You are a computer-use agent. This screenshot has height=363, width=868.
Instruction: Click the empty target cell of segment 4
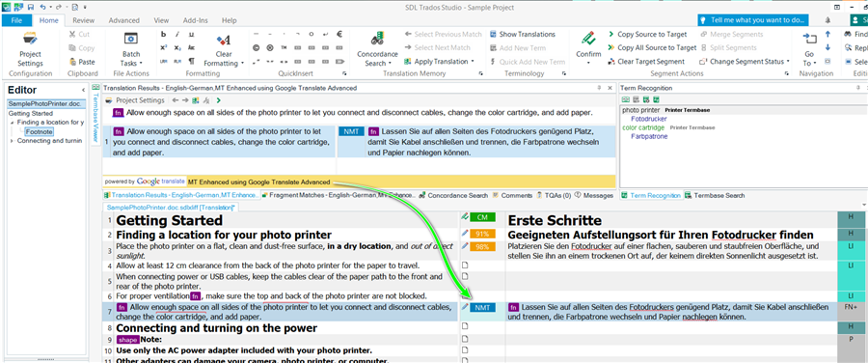tap(670, 265)
